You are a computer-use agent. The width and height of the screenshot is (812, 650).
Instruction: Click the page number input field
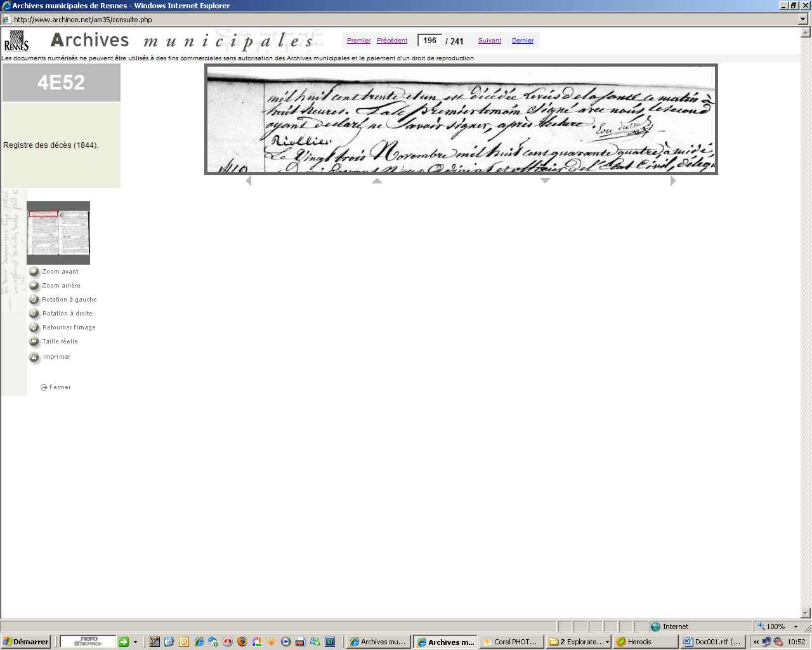point(429,41)
